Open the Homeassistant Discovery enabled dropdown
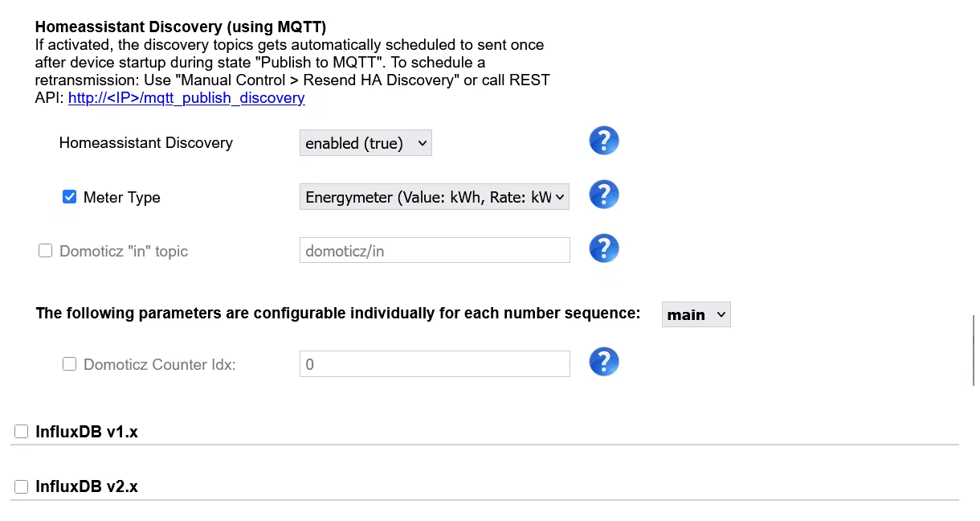The image size is (980, 521). pyautogui.click(x=365, y=143)
